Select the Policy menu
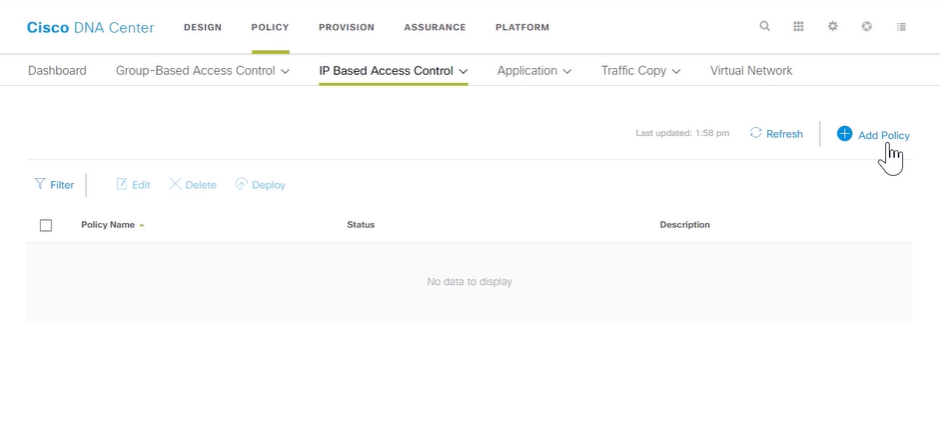Screen dimensions: 940x436 tap(270, 27)
